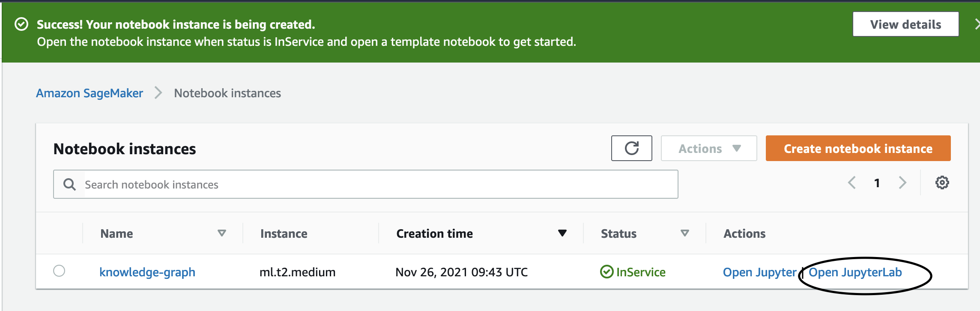Open the knowledge-graph instance link
This screenshot has height=311, width=980.
[x=147, y=272]
